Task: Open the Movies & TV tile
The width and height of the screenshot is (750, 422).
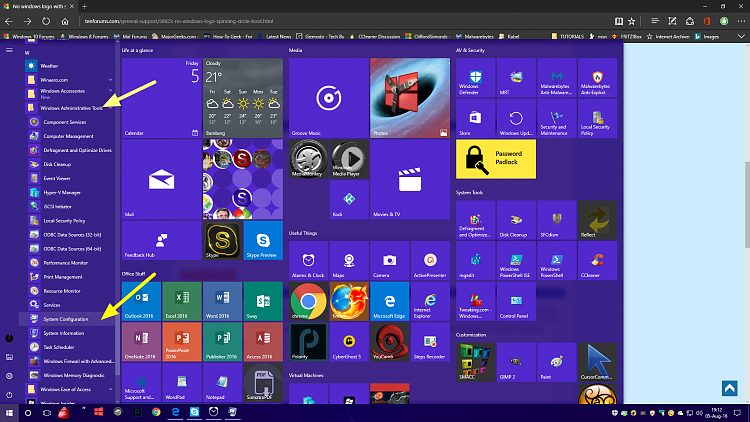Action: pyautogui.click(x=410, y=179)
